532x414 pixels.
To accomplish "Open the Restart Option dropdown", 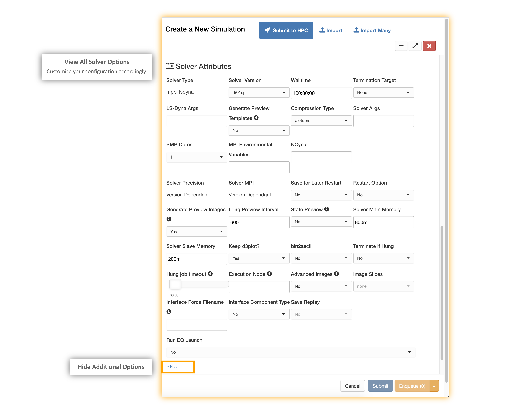I will [384, 195].
